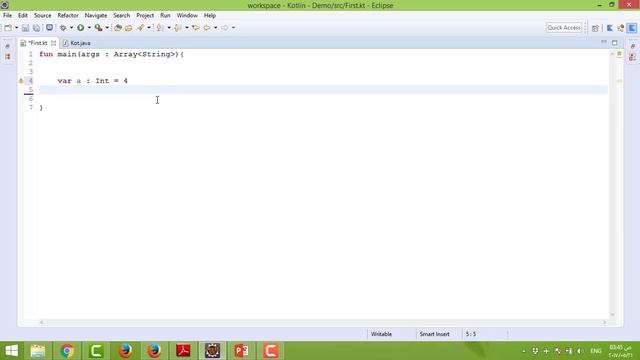Expand the Previous Annotation dropdown arrow
This screenshot has height=360, width=640.
187,28
